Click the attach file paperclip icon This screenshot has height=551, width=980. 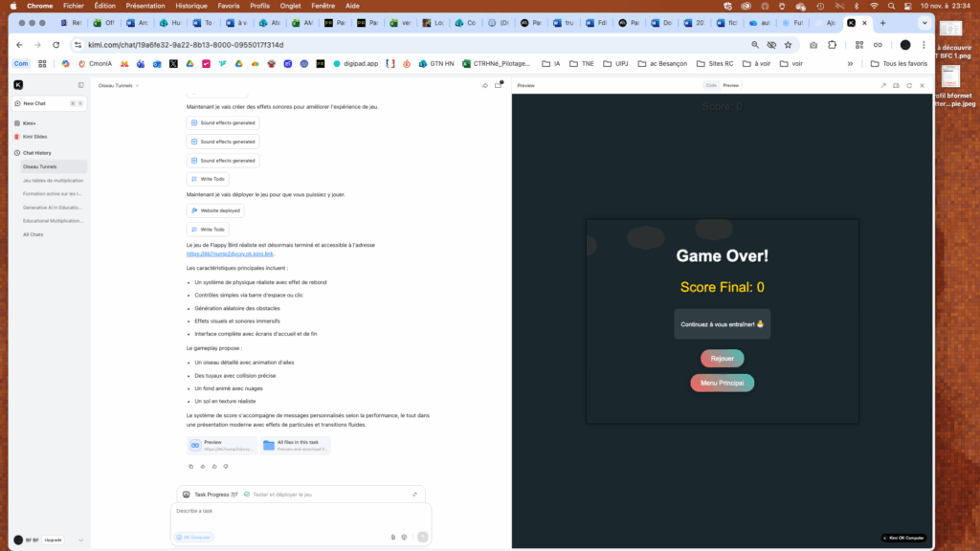click(392, 537)
